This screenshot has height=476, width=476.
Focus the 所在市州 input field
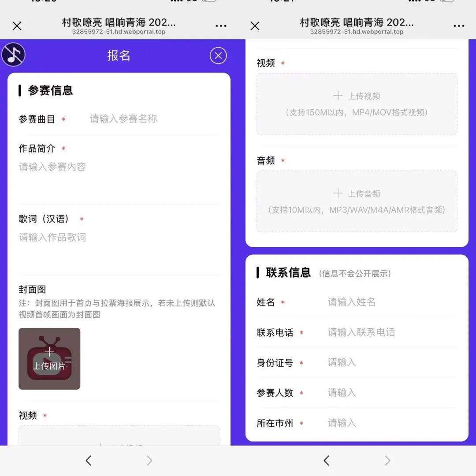coord(390,423)
